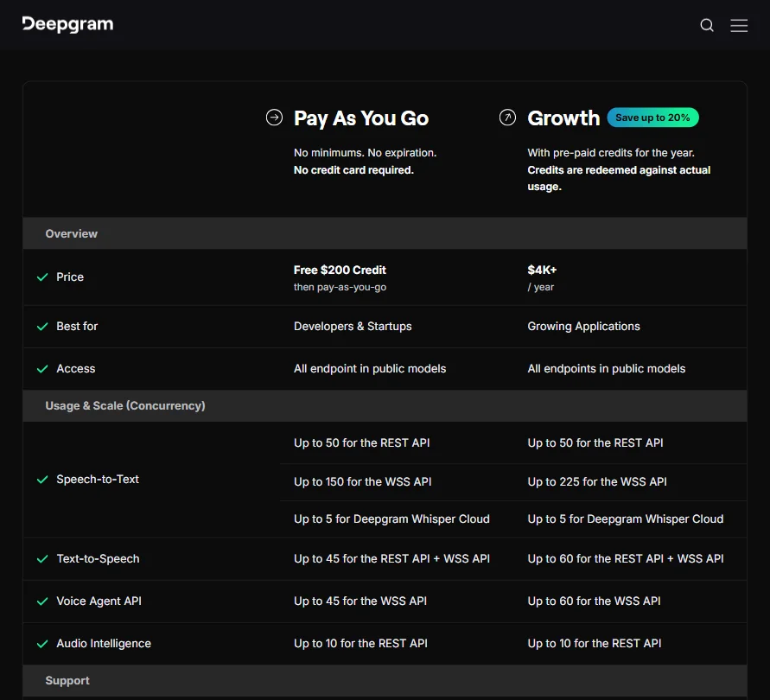Click the Speech-to-Text row label
Image resolution: width=770 pixels, height=700 pixels.
point(98,479)
